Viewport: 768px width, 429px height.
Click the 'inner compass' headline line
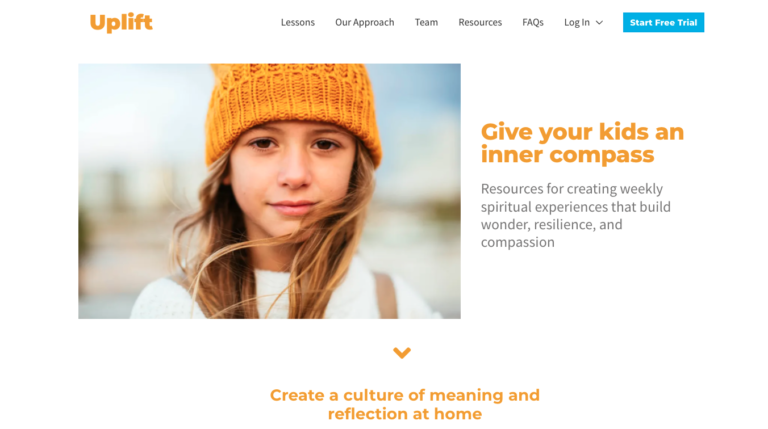(x=567, y=155)
